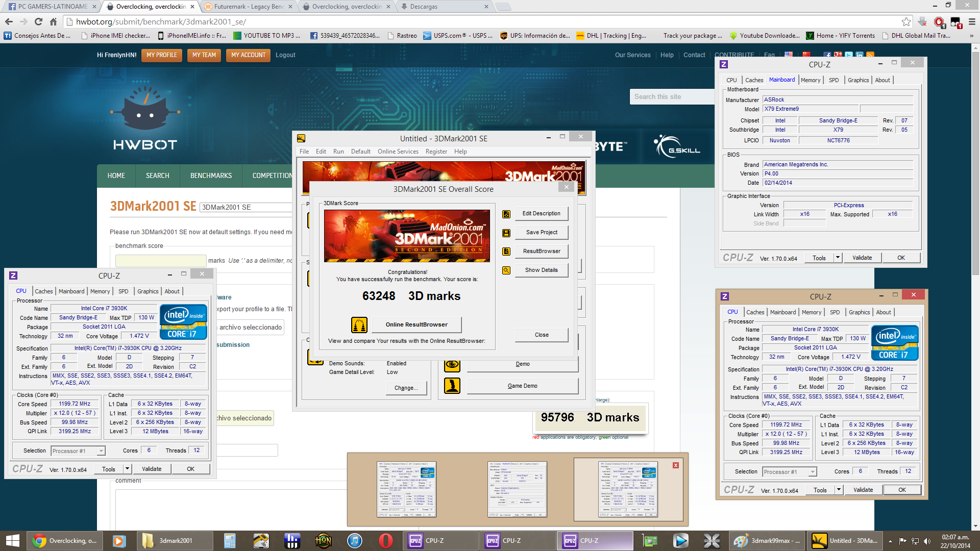Switch to the Graphics tab in the bottom-right CPU-Z window
The image size is (980, 551).
pyautogui.click(x=860, y=312)
